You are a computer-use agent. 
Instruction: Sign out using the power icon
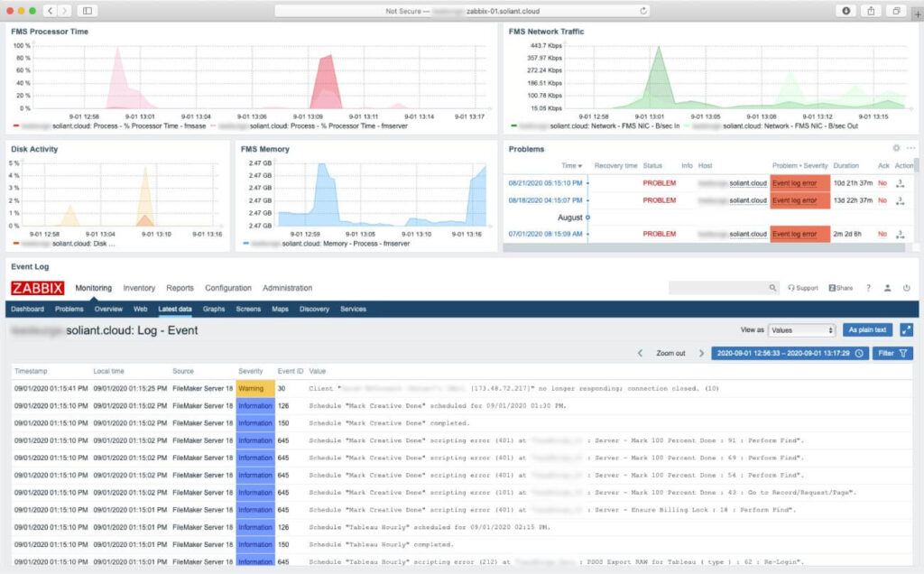(907, 288)
